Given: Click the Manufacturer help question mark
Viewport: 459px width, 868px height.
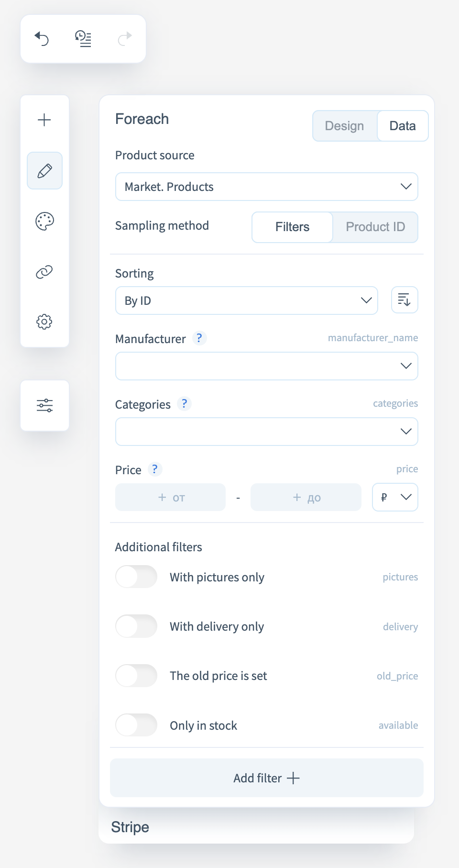Looking at the screenshot, I should click(199, 338).
